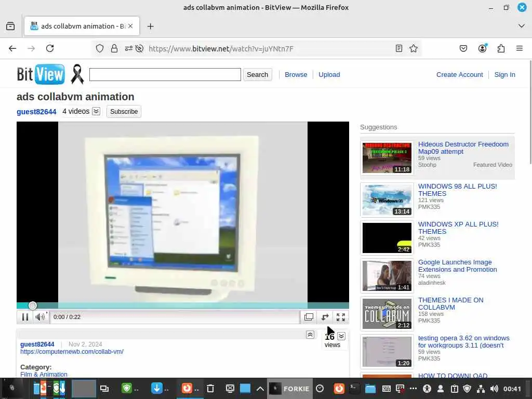Open Google Launches Image Extensions video
The width and height of the screenshot is (532, 399).
[x=457, y=266]
